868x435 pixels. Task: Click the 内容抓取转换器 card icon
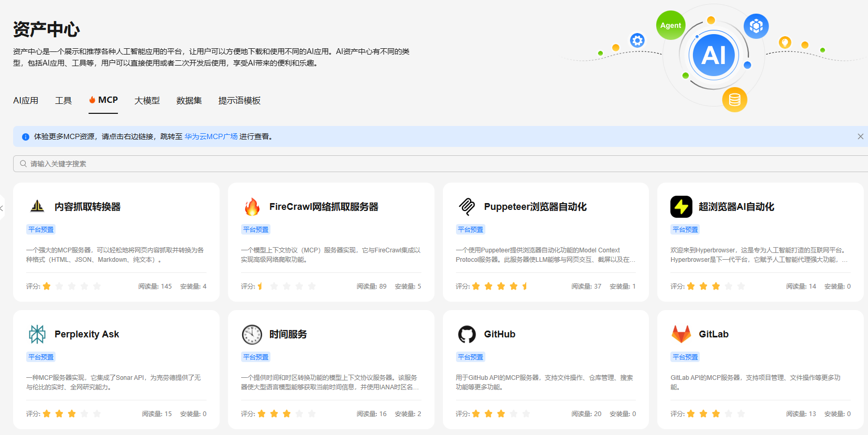tap(37, 207)
